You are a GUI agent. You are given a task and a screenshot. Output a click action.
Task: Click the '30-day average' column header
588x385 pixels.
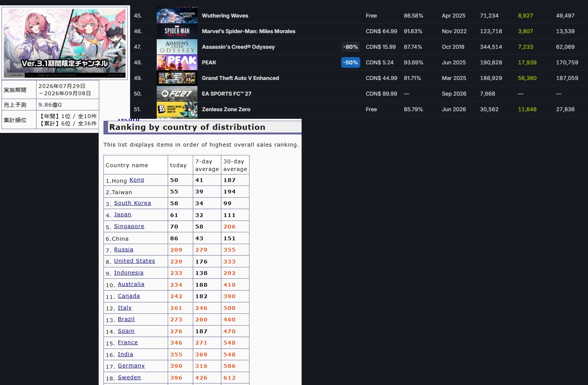click(235, 165)
